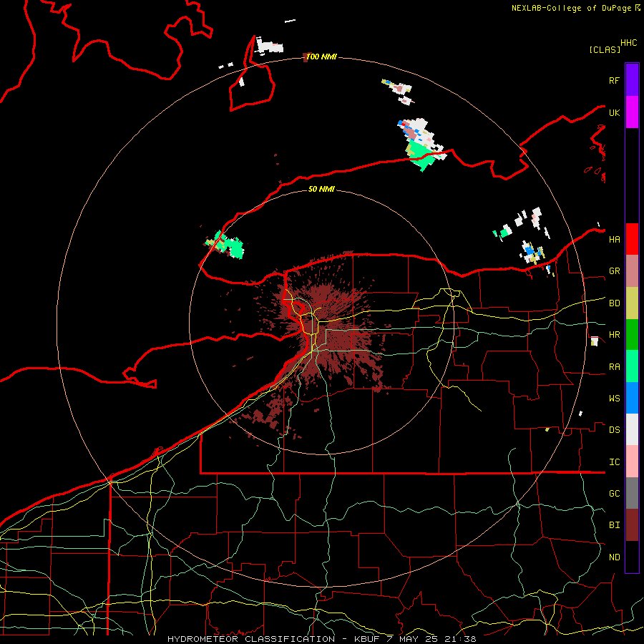Image resolution: width=644 pixels, height=644 pixels.
Task: Click the RF purple legend swatch
Action: click(x=632, y=80)
